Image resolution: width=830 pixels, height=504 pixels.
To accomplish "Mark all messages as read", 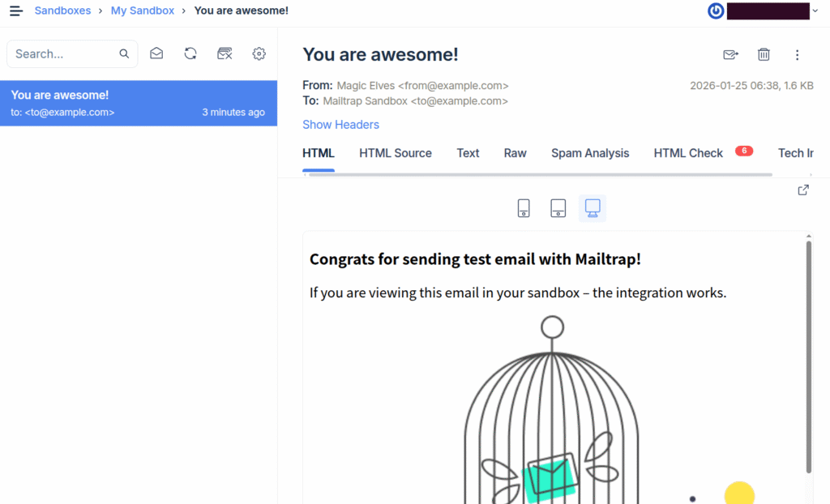I will point(156,53).
